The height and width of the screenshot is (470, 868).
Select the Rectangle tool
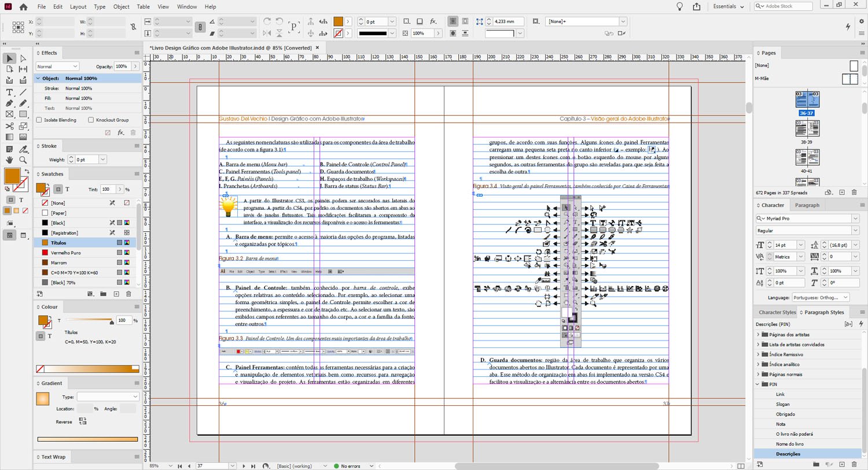(23, 114)
